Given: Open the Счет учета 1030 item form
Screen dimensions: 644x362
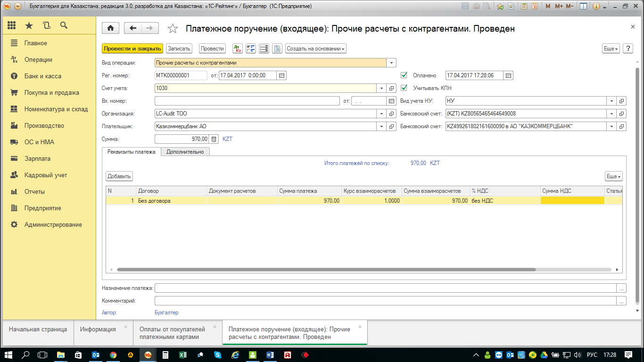Looking at the screenshot, I should pyautogui.click(x=391, y=88).
